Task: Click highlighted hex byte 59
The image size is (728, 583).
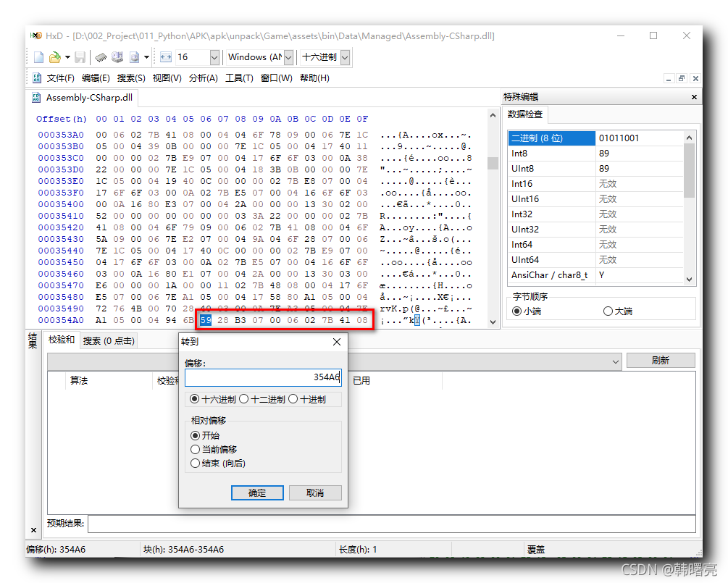Action: point(205,320)
